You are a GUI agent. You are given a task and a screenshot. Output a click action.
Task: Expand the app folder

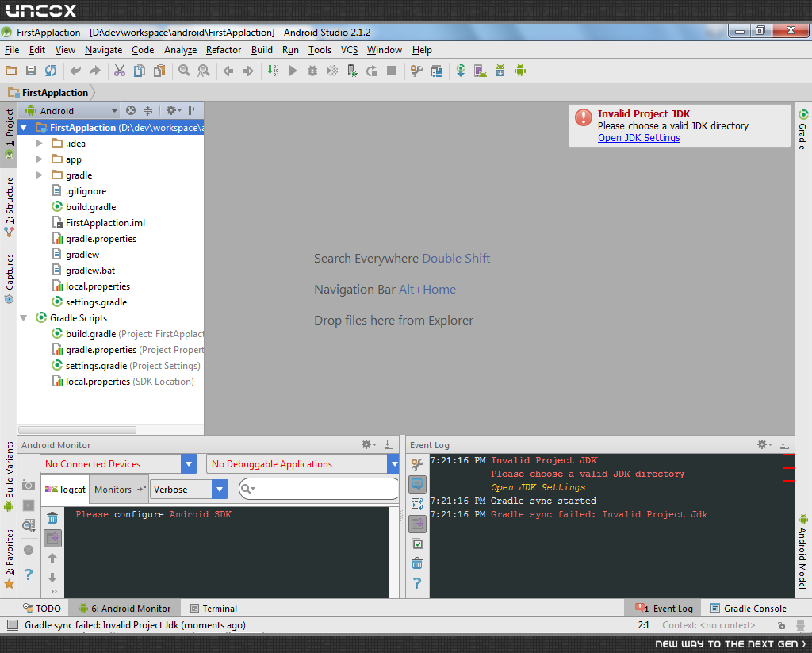40,159
